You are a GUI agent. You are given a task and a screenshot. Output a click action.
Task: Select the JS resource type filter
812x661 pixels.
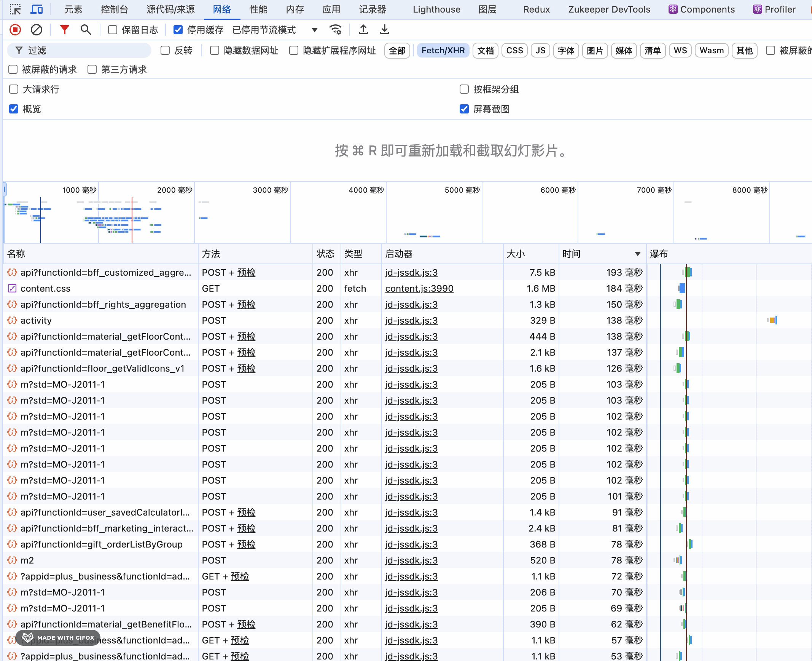point(540,51)
